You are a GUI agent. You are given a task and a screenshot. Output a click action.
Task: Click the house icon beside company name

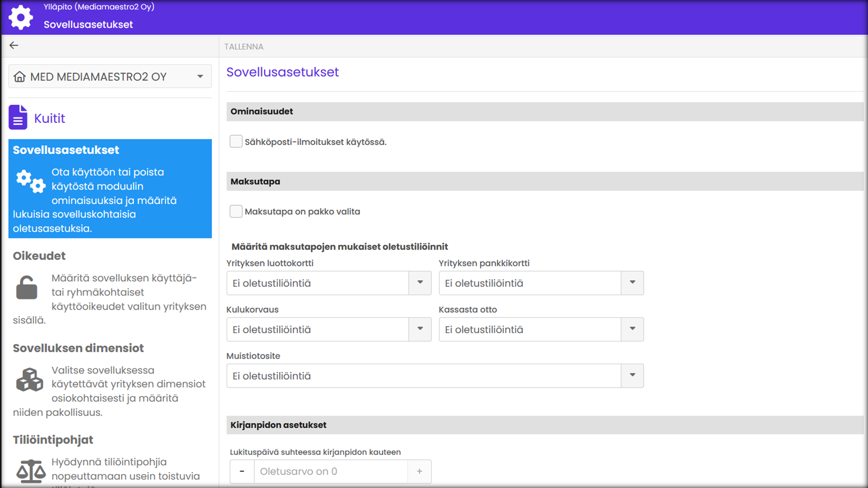[20, 77]
